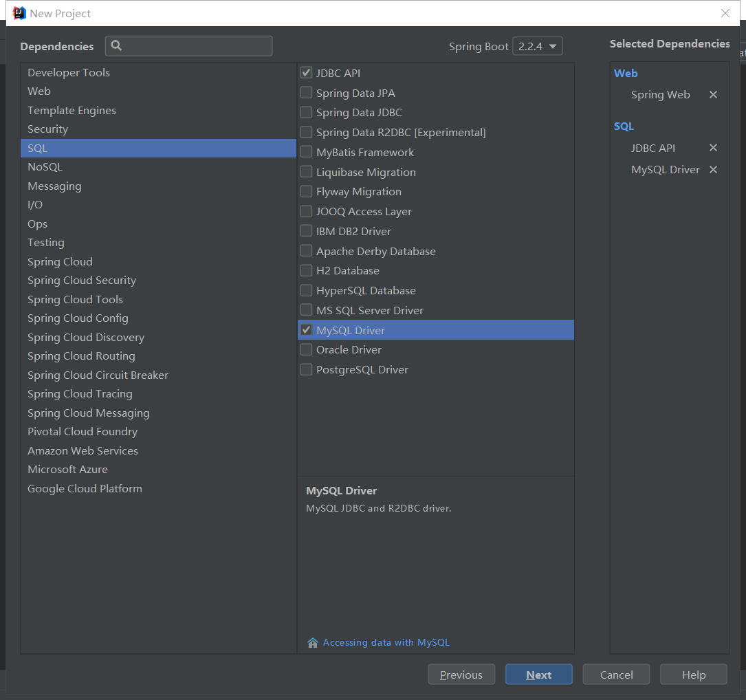
Task: Select Developer Tools category
Action: click(x=158, y=72)
